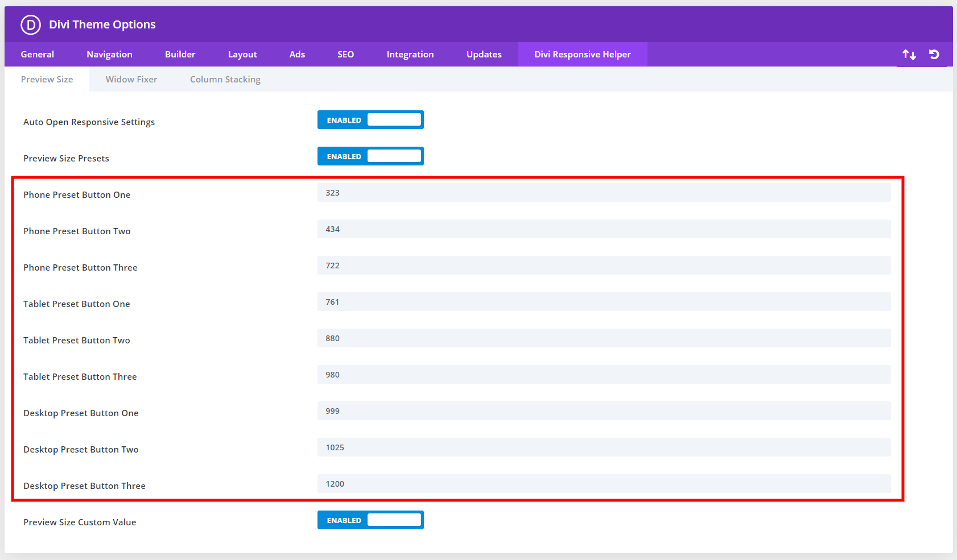Click the Phone Preset Button Two field
This screenshot has height=560, width=957.
[x=604, y=229]
